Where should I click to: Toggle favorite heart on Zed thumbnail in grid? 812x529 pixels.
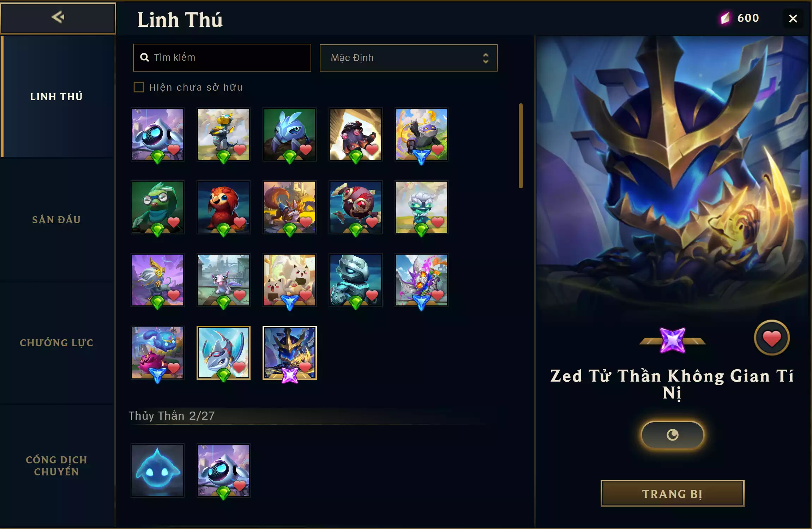pyautogui.click(x=305, y=367)
